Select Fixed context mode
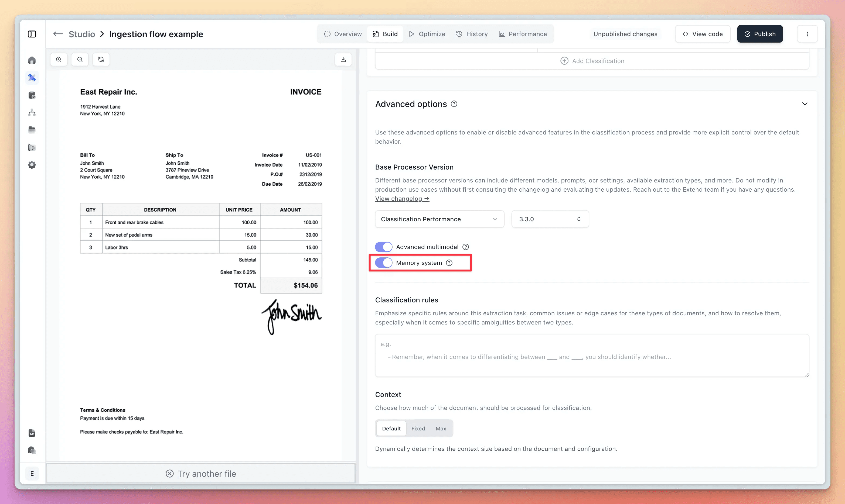845x504 pixels. 418,428
